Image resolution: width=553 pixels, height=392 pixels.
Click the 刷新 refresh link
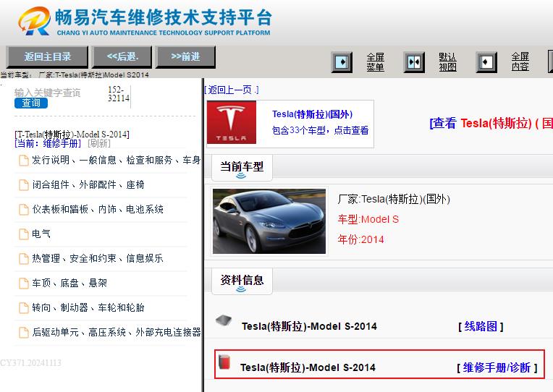99,143
